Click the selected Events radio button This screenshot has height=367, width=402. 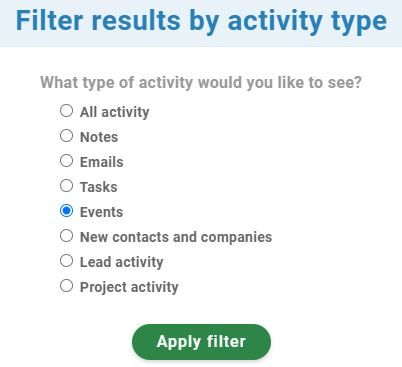[x=66, y=211]
